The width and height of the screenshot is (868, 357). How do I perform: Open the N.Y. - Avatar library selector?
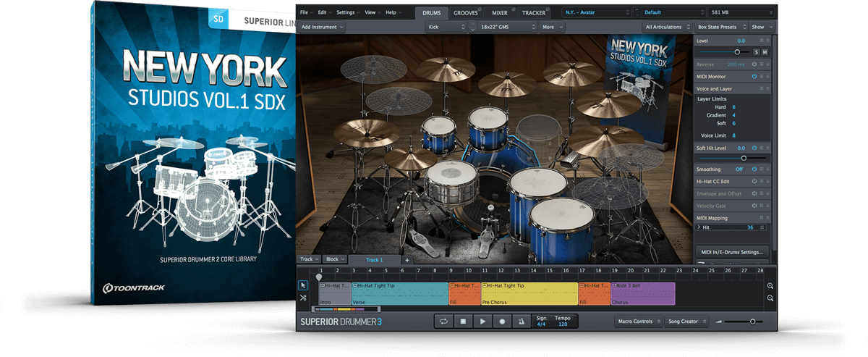click(596, 12)
